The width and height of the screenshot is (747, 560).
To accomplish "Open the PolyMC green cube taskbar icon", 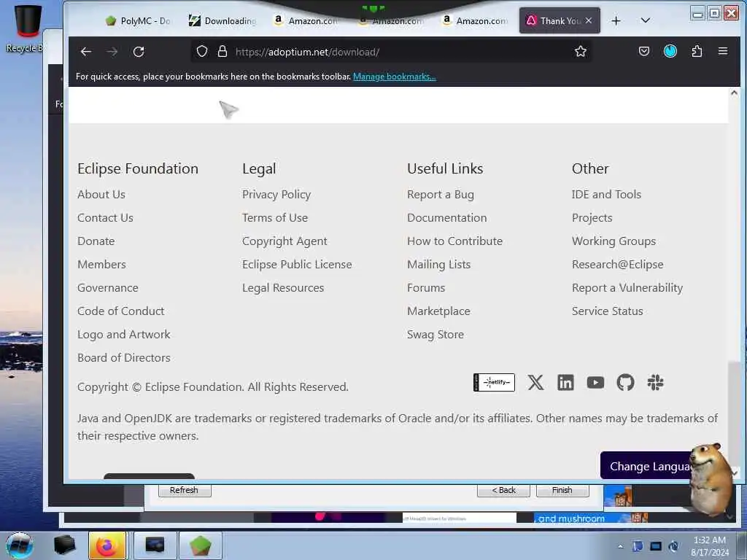I will click(x=200, y=545).
